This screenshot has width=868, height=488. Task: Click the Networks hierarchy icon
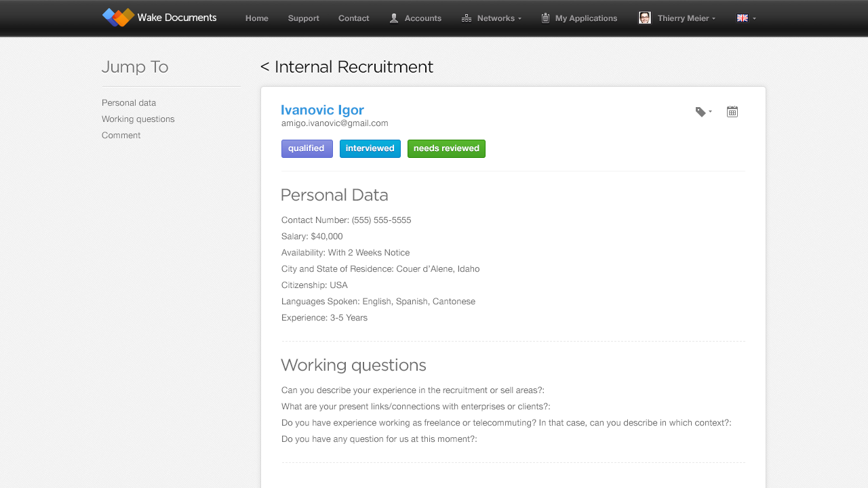click(x=467, y=18)
